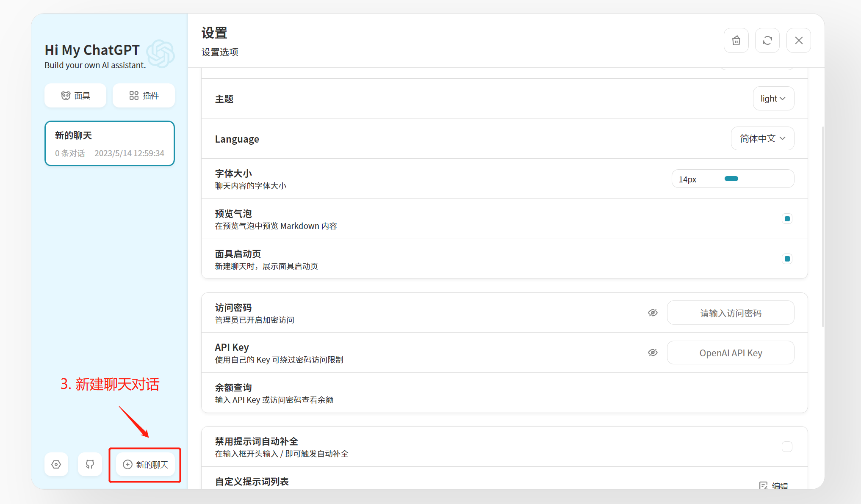Open settings via hexagon gear icon

click(56, 464)
